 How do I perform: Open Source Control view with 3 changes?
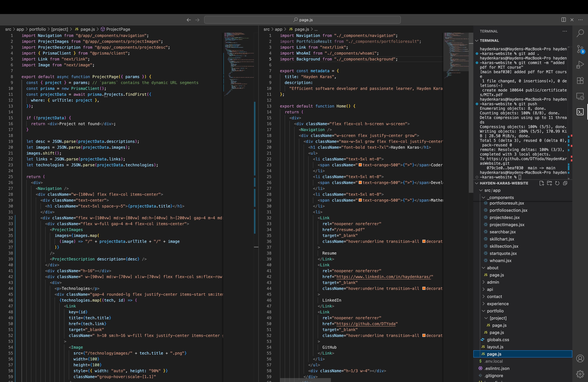(580, 49)
